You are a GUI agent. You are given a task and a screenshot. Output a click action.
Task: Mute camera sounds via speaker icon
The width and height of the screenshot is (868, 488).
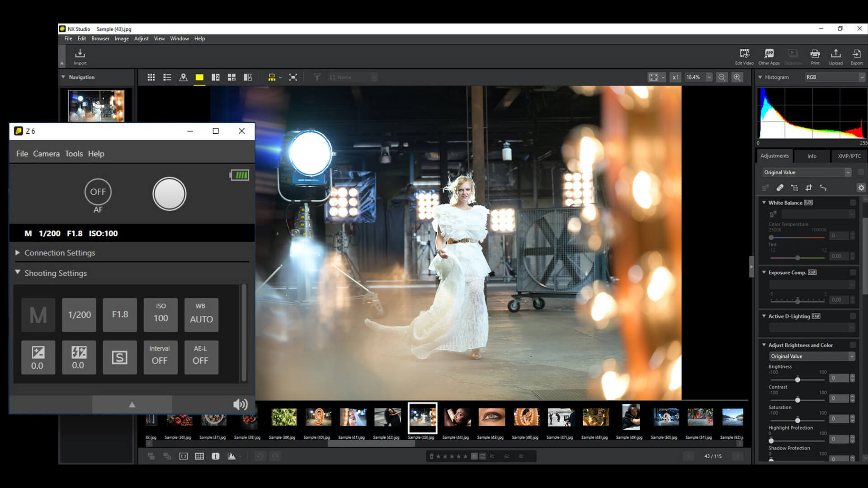(240, 404)
